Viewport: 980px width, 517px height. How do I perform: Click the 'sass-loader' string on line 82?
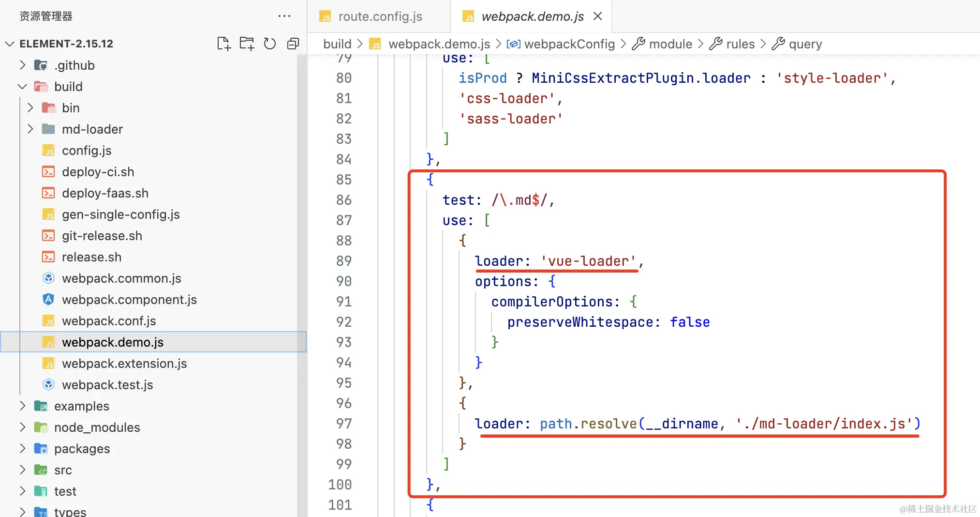click(511, 119)
